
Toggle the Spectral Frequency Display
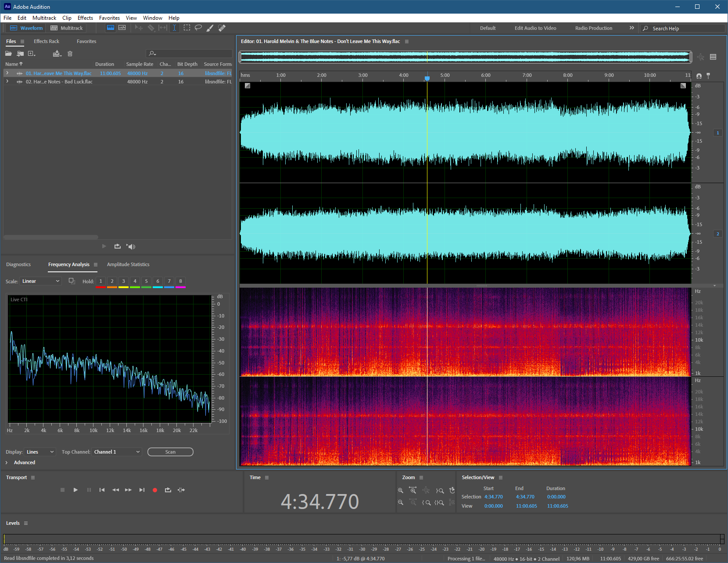click(111, 28)
